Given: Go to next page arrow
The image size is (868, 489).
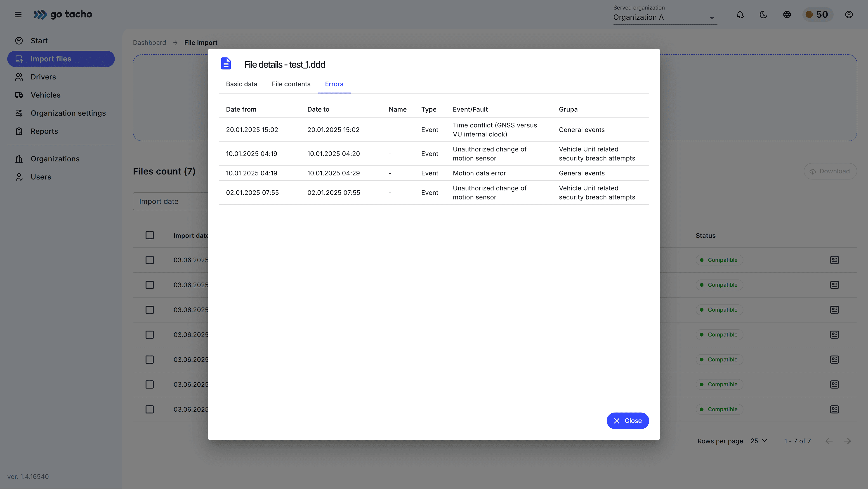Looking at the screenshot, I should coord(847,441).
